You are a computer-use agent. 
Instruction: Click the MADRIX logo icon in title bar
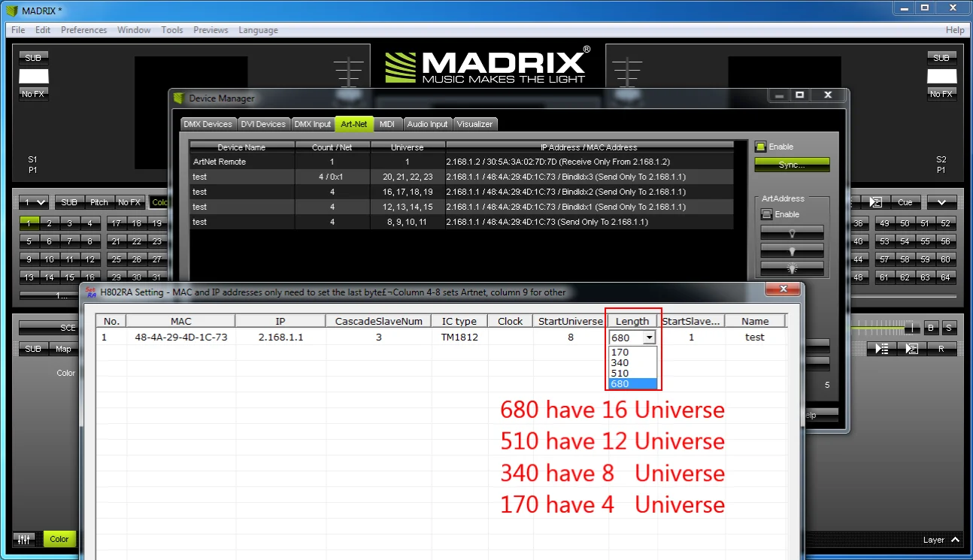coord(11,11)
